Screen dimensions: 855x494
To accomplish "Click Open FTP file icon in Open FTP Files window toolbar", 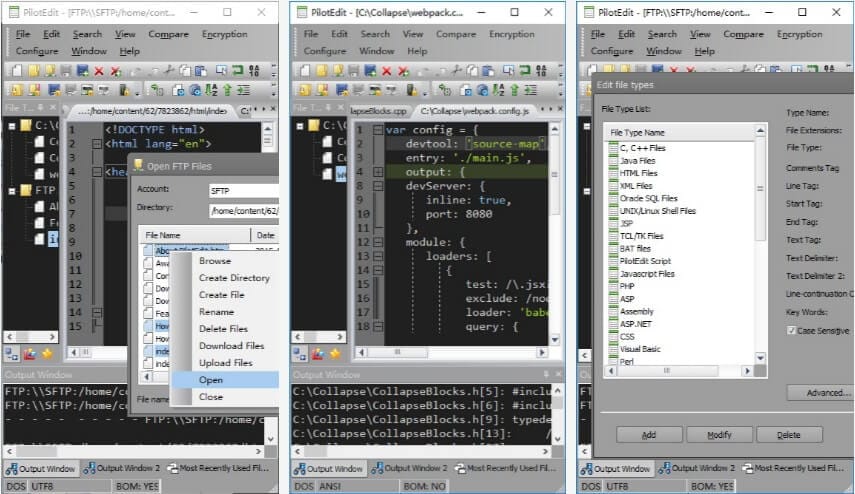I will tap(50, 71).
